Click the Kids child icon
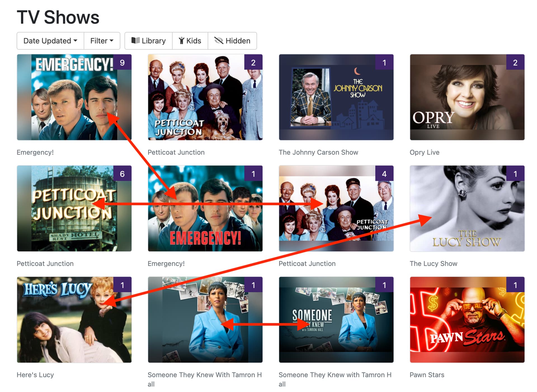Image resolution: width=537 pixels, height=392 pixels. tap(182, 41)
